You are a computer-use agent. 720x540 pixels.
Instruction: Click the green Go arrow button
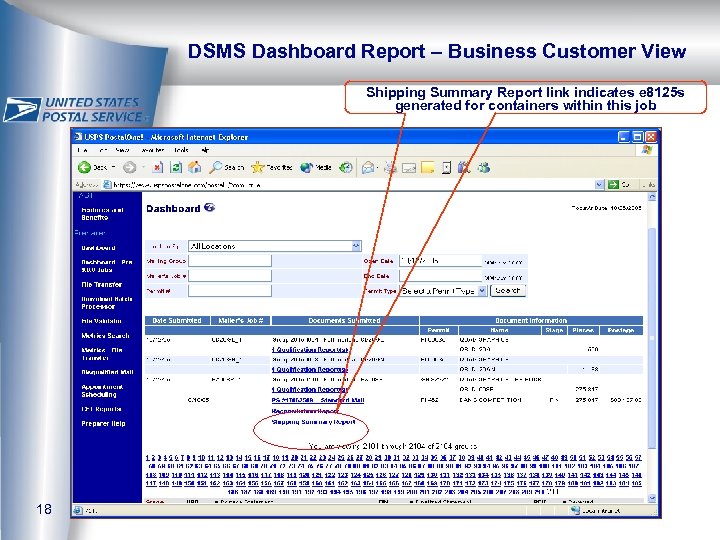(x=613, y=185)
